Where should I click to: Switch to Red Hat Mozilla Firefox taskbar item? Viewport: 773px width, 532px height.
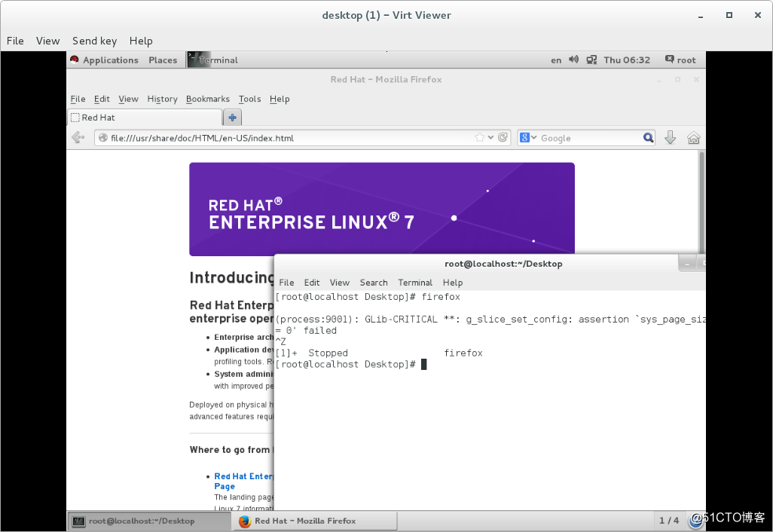click(x=314, y=521)
